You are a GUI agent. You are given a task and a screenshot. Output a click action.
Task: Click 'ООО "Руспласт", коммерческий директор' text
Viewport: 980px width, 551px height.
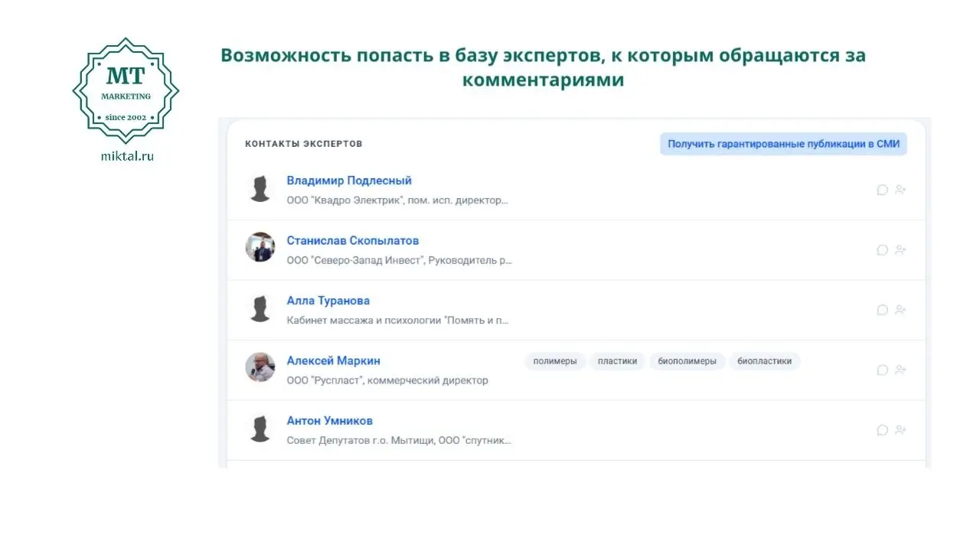pos(387,380)
